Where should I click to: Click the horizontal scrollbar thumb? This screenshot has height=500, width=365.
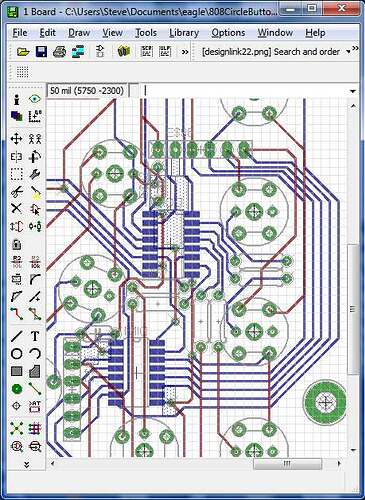pyautogui.click(x=287, y=464)
